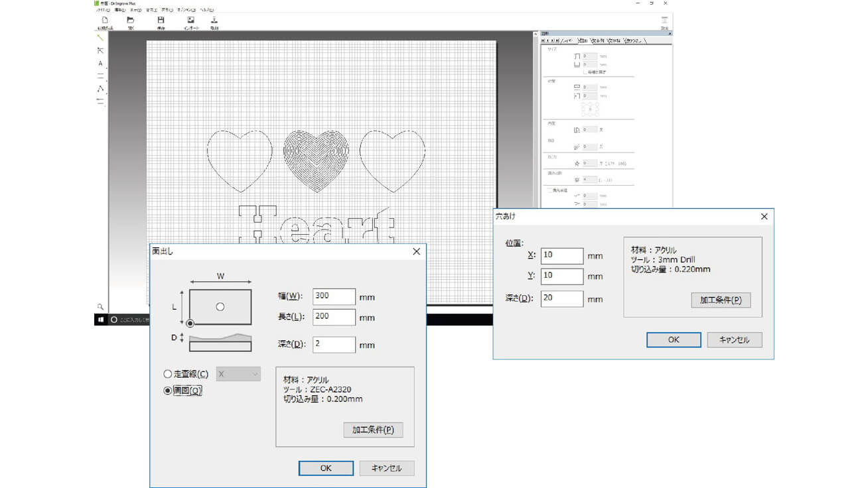This screenshot has height=488, width=868.
Task: Open the first menu in the menu bar
Action: point(103,11)
